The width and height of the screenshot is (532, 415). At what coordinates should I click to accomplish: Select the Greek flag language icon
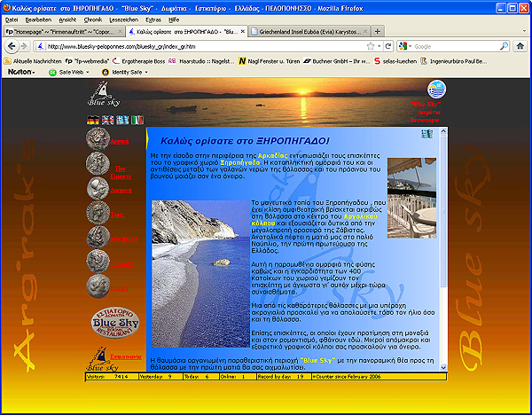(x=121, y=120)
